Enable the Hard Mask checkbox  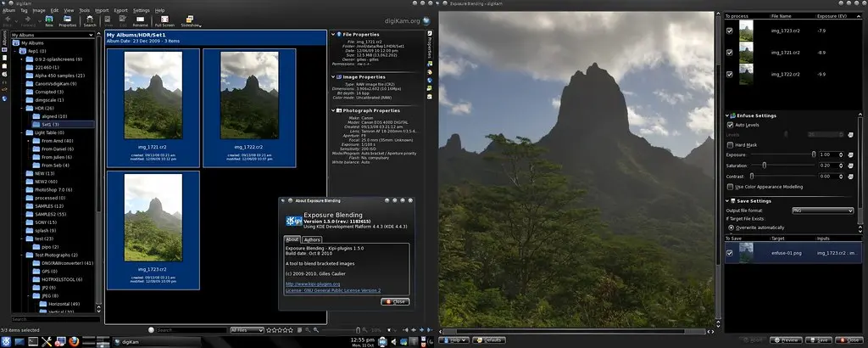tap(730, 144)
